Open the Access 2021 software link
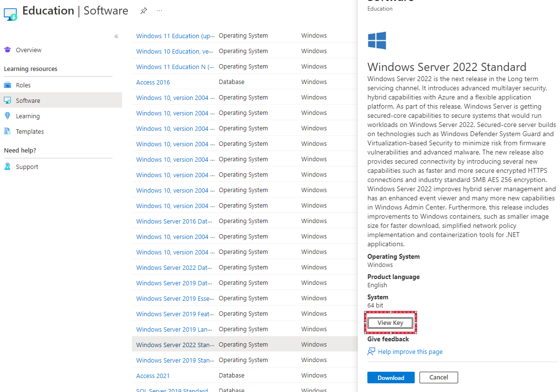The image size is (560, 392). click(153, 376)
